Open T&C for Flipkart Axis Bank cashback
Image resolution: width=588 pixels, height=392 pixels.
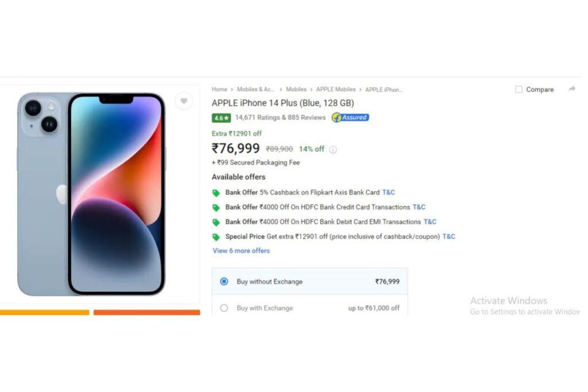point(389,192)
